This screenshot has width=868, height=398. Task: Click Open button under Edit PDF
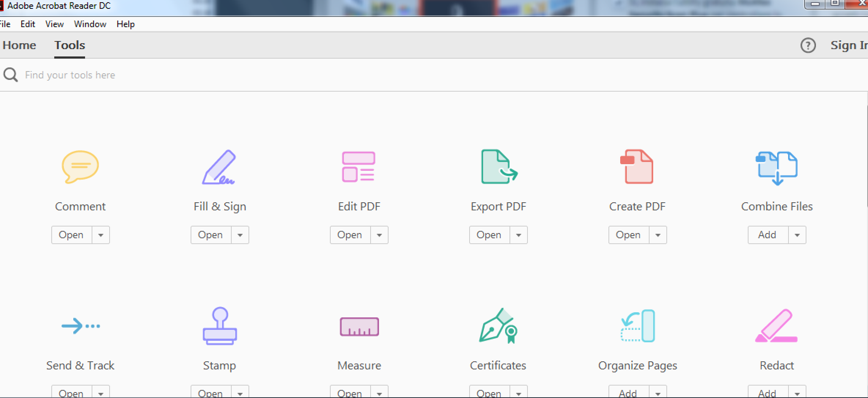(x=350, y=235)
